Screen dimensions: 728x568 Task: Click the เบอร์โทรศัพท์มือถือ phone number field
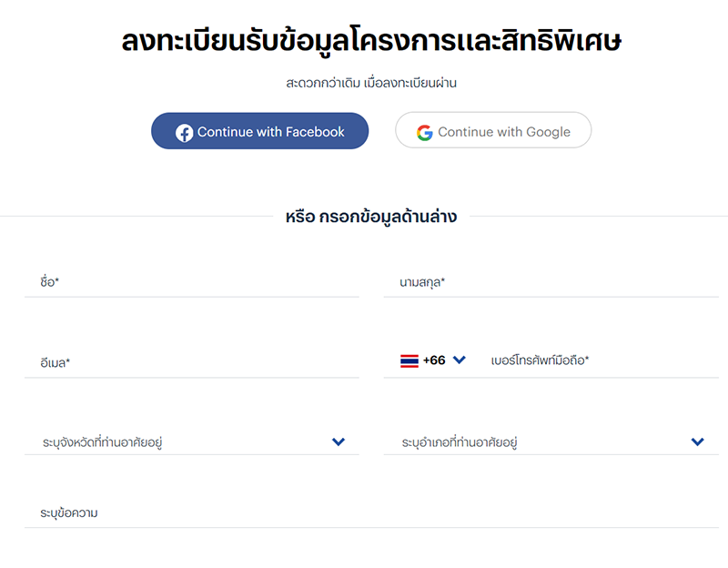point(601,360)
